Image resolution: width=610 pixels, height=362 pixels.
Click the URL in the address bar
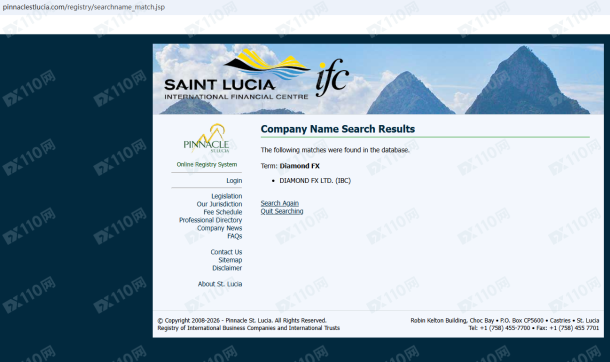click(x=84, y=7)
